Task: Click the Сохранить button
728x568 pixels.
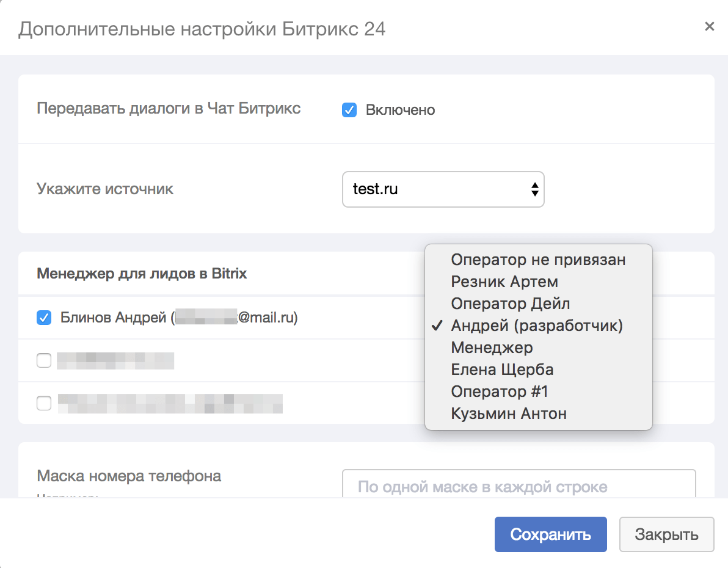Action: [551, 534]
